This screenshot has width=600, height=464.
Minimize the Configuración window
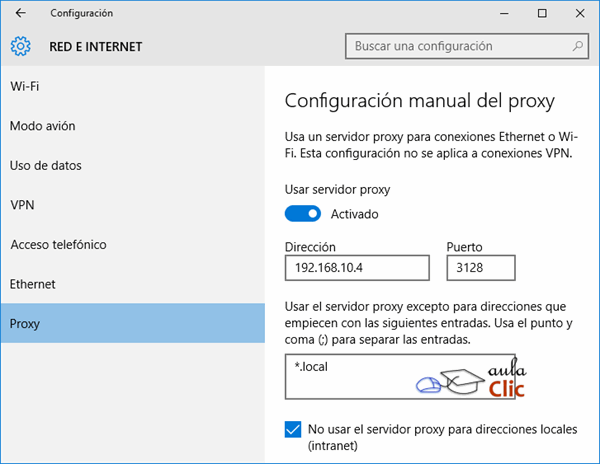504,13
